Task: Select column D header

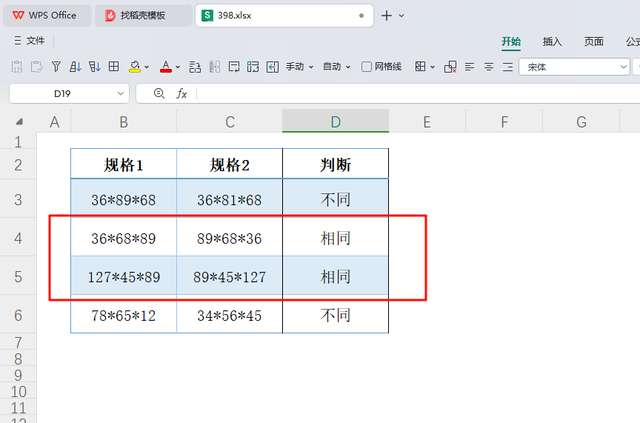Action: point(336,122)
